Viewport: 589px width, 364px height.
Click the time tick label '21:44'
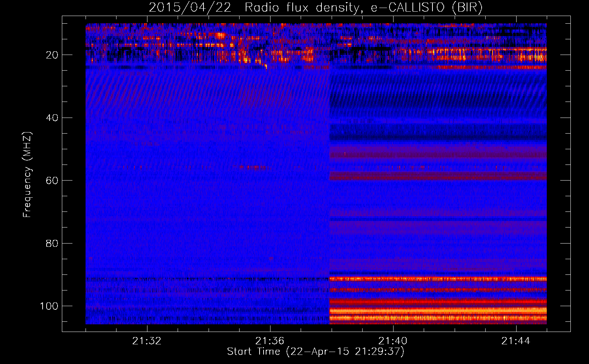pos(516,341)
